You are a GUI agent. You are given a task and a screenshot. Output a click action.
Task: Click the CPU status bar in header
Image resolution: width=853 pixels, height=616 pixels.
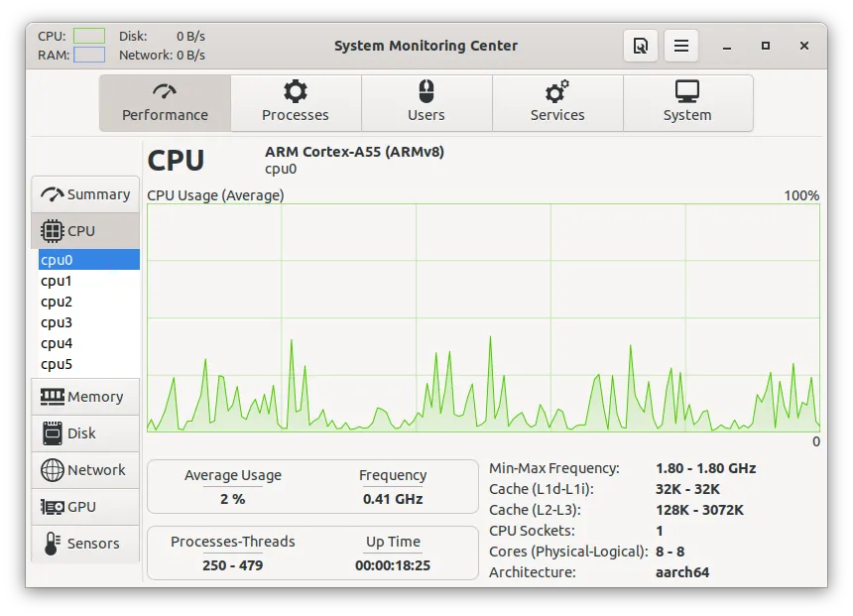tap(88, 36)
